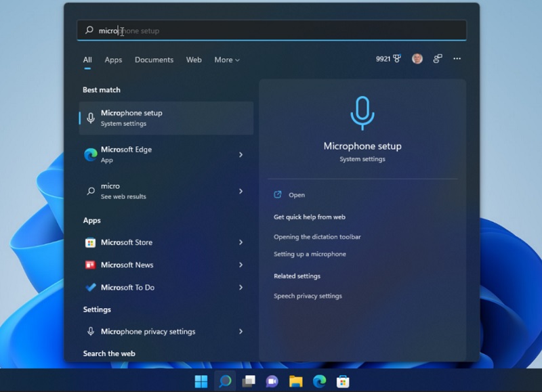Open Microsoft Store from results
Viewport: 542px width, 392px height.
click(x=127, y=242)
